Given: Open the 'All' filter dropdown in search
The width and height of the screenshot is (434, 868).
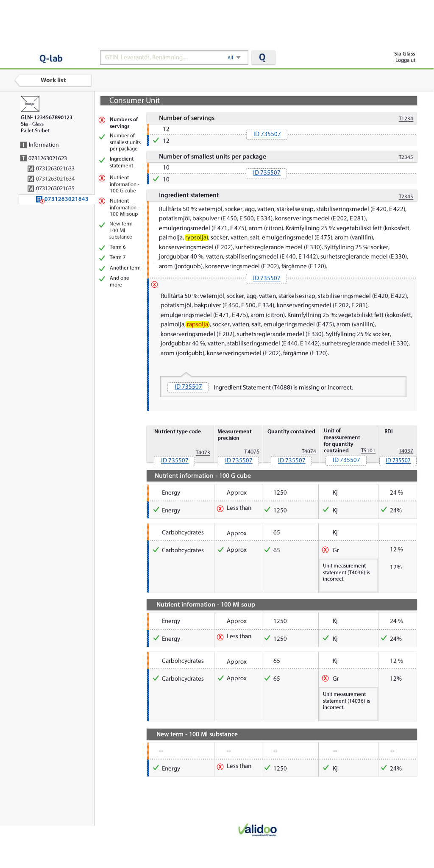Looking at the screenshot, I should (x=234, y=58).
